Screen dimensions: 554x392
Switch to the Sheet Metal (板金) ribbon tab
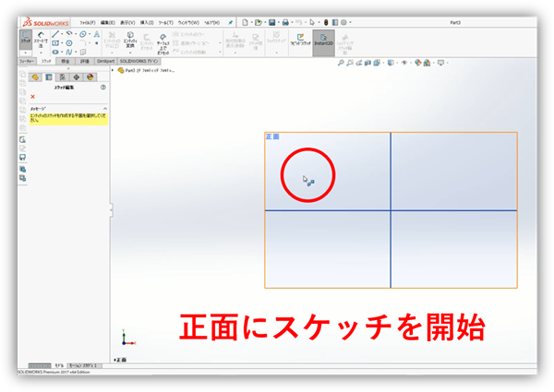click(66, 62)
